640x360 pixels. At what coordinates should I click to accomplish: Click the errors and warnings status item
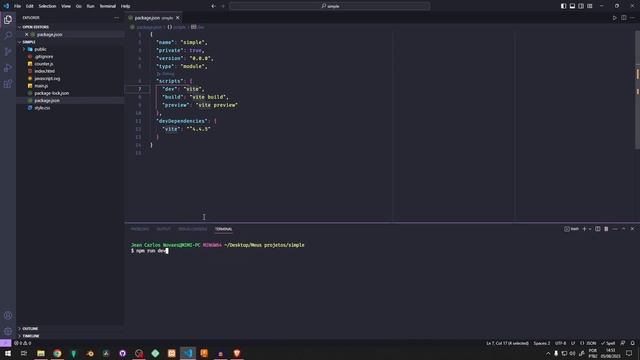23,343
